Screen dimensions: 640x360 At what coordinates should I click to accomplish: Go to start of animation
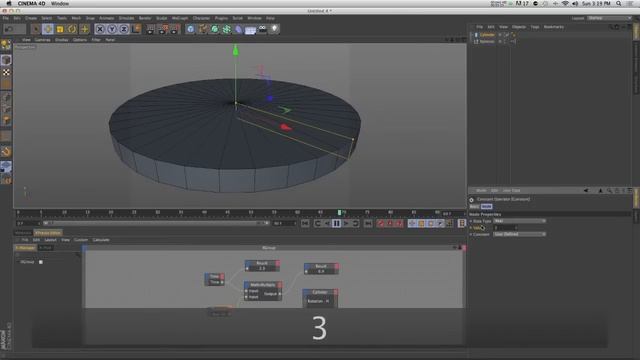pyautogui.click(x=305, y=223)
